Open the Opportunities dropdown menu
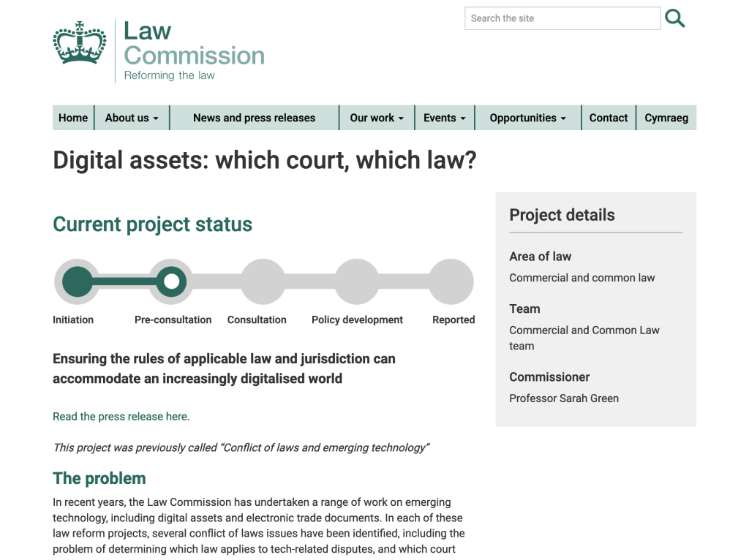 [527, 118]
